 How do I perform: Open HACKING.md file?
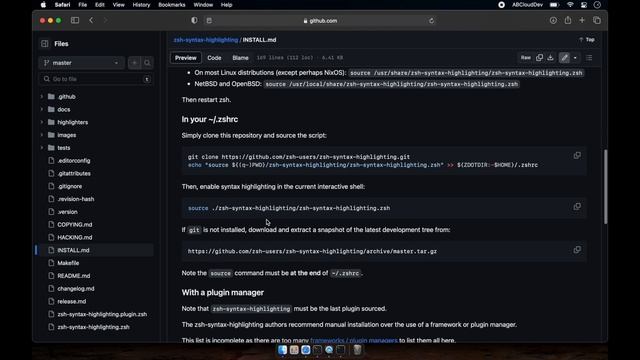75,237
